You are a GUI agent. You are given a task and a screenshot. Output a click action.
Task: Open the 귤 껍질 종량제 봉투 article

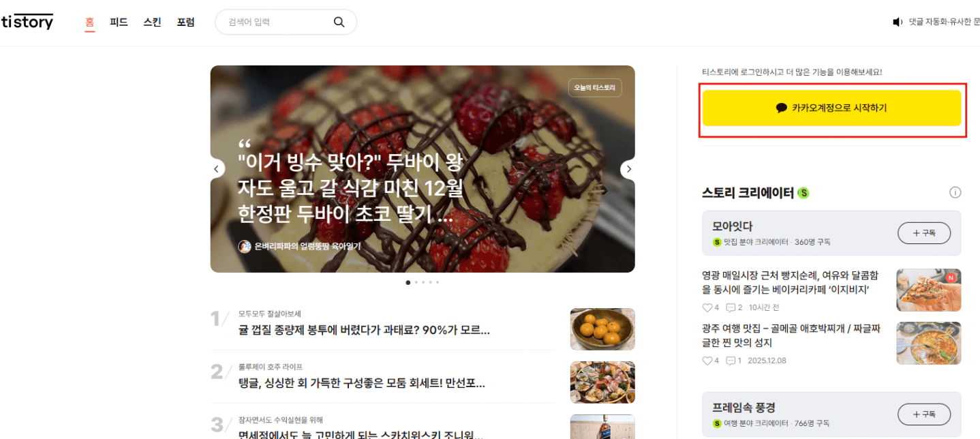pos(364,331)
